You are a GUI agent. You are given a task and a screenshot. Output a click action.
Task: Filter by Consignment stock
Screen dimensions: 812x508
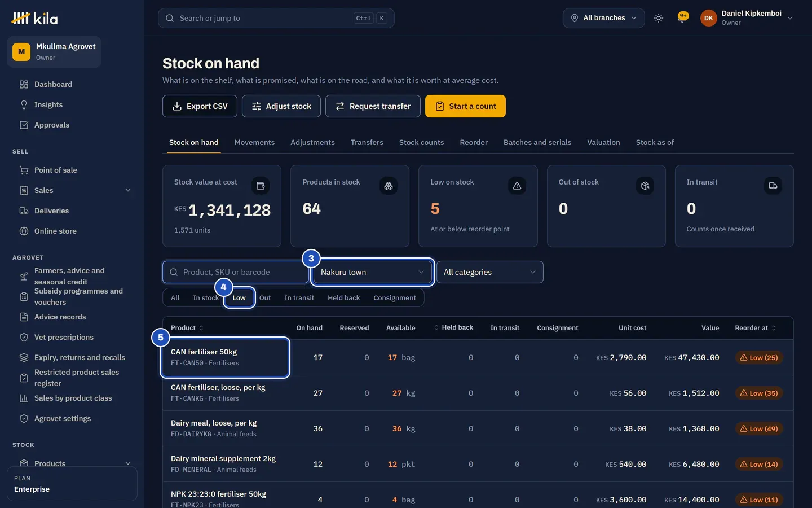click(395, 298)
